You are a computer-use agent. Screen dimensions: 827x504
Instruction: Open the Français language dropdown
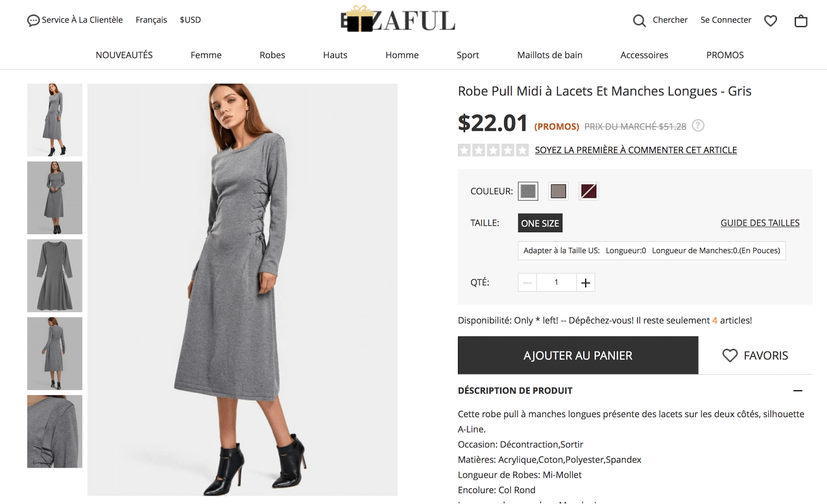click(x=151, y=20)
